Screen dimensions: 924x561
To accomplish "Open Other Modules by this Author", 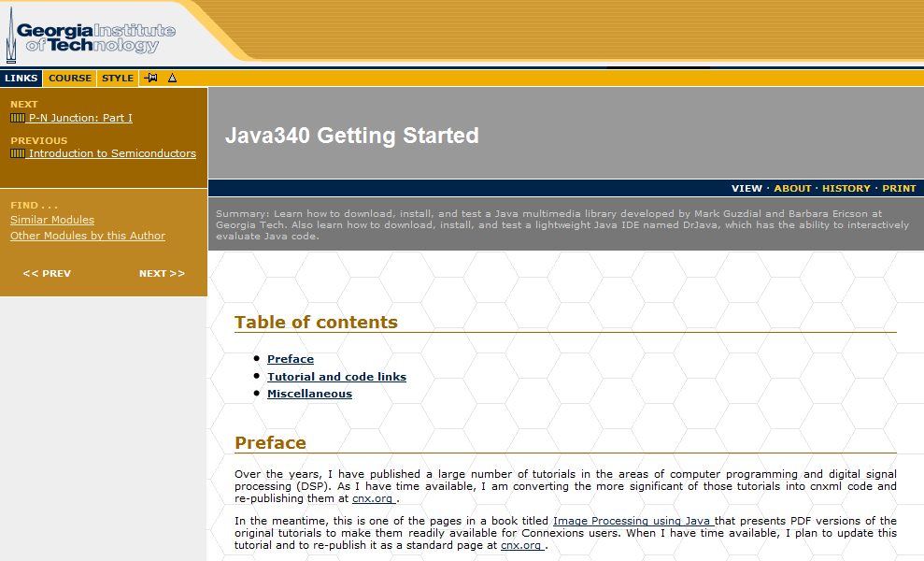I will pos(87,236).
